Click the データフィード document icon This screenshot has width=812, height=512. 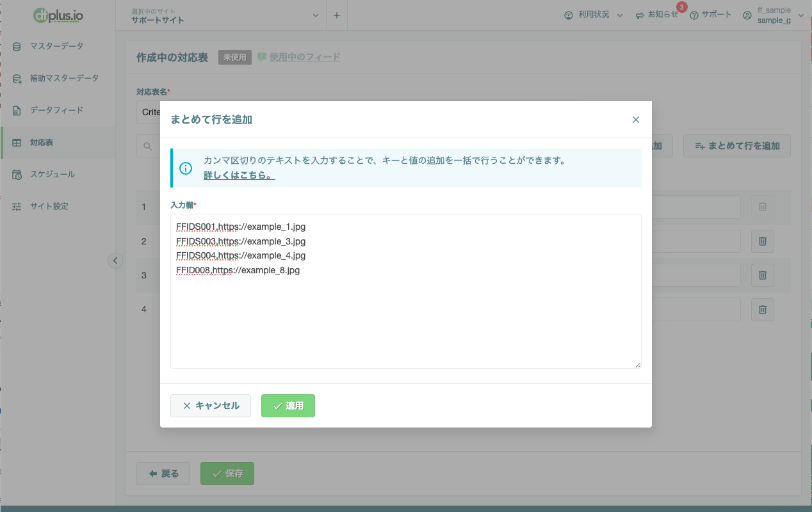pyautogui.click(x=17, y=111)
